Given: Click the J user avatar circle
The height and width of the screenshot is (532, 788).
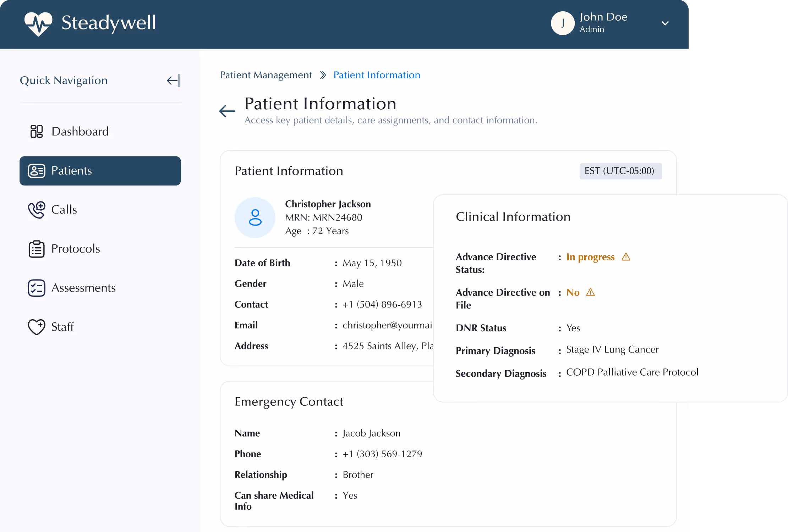Looking at the screenshot, I should 563,23.
